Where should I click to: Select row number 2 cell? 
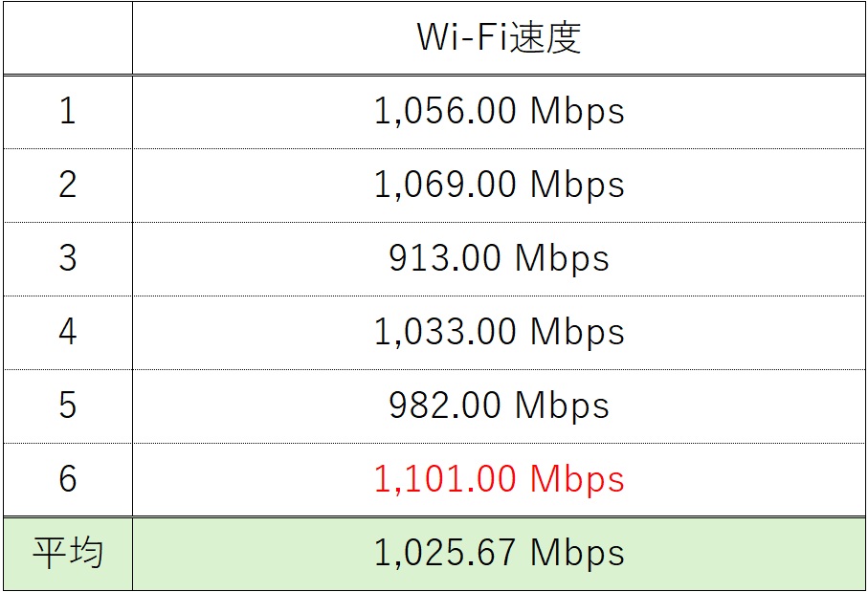coord(67,186)
